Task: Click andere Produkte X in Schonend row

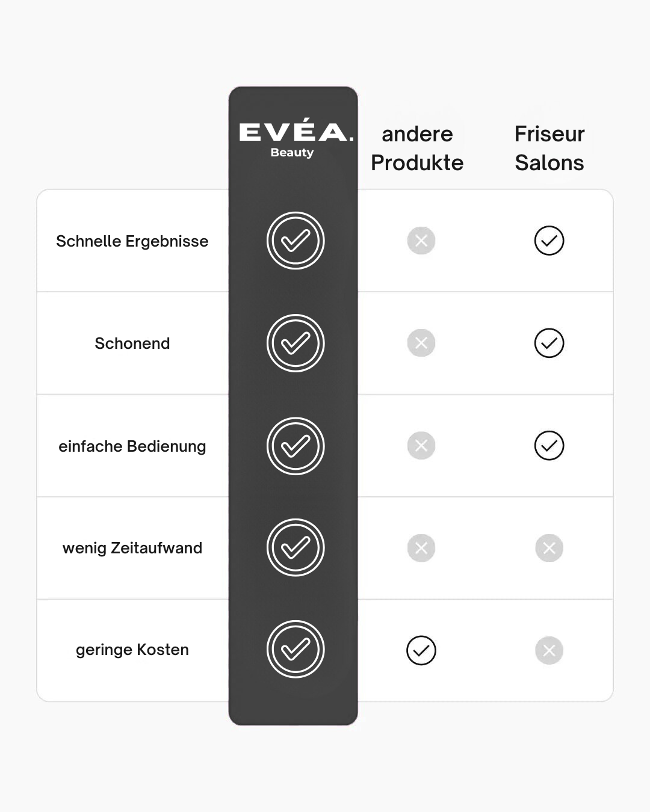Action: pos(421,343)
